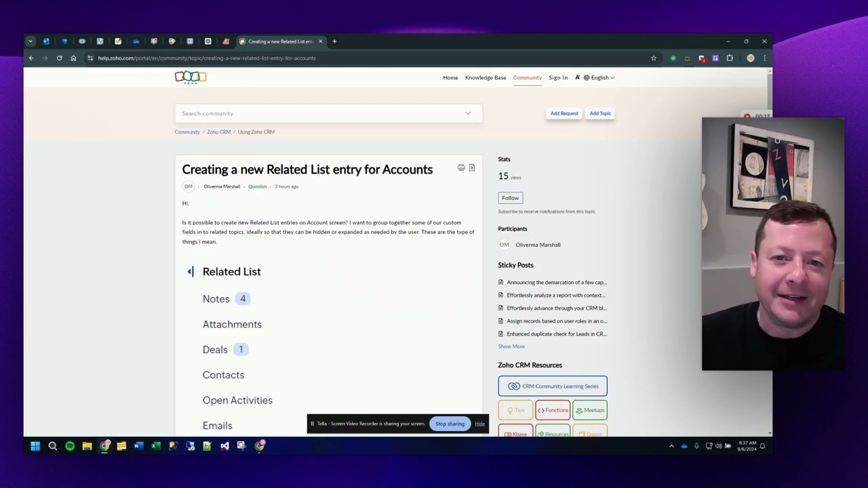Viewport: 868px width, 488px height.
Task: Open the browser home page
Action: pos(73,58)
